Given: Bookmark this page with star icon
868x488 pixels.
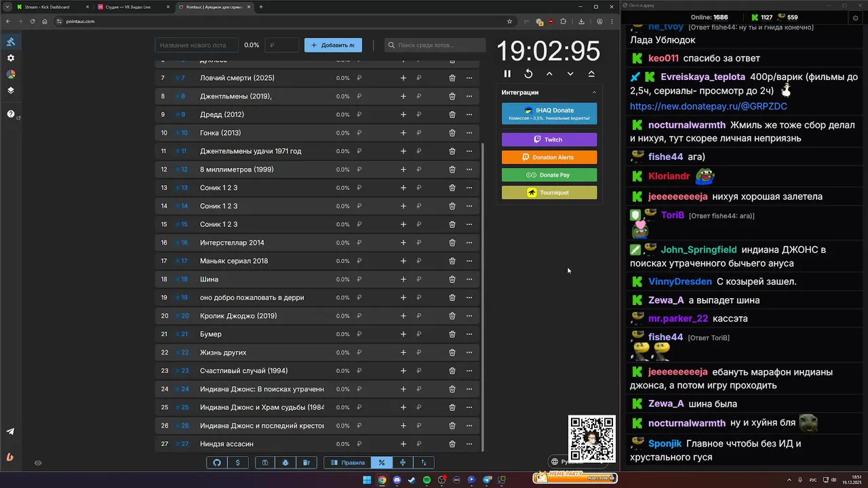Looking at the screenshot, I should 509,21.
